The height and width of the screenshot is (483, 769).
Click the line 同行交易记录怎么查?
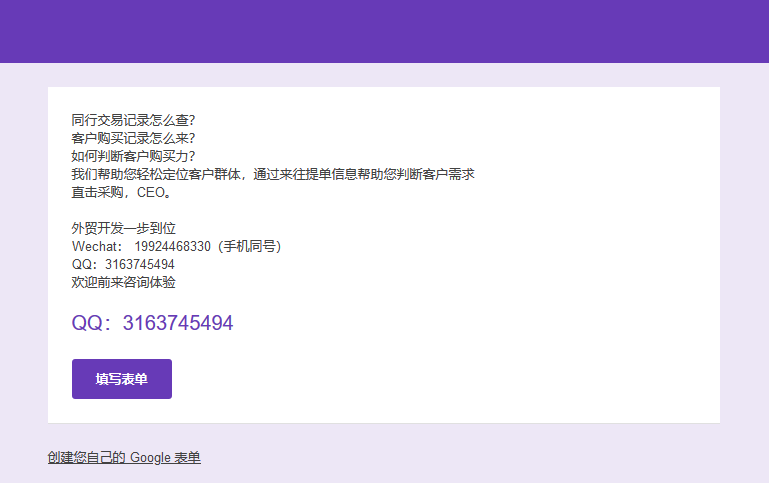click(133, 120)
